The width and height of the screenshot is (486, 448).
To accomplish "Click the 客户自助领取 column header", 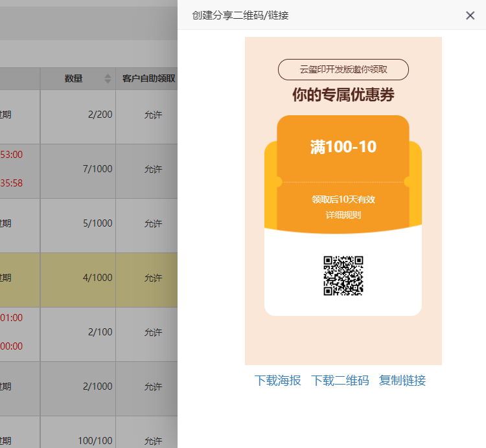I will pyautogui.click(x=149, y=78).
